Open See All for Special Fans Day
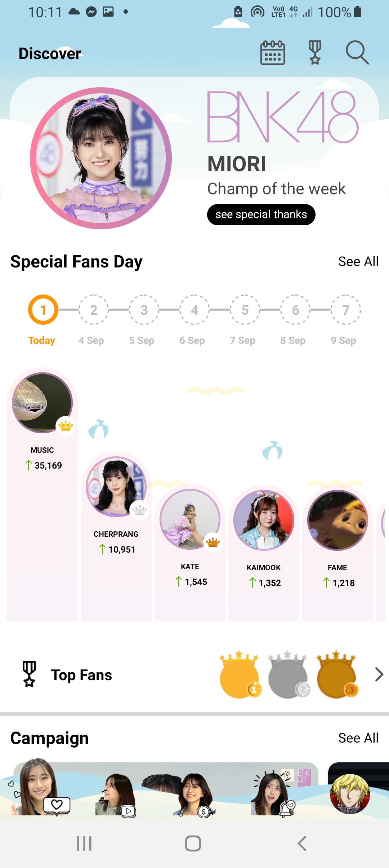The width and height of the screenshot is (389, 868). coord(358,261)
